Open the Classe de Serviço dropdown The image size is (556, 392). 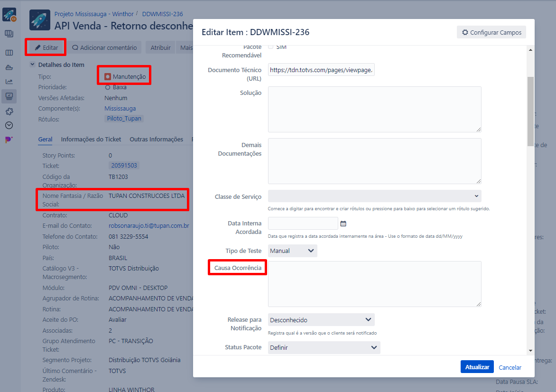click(374, 196)
